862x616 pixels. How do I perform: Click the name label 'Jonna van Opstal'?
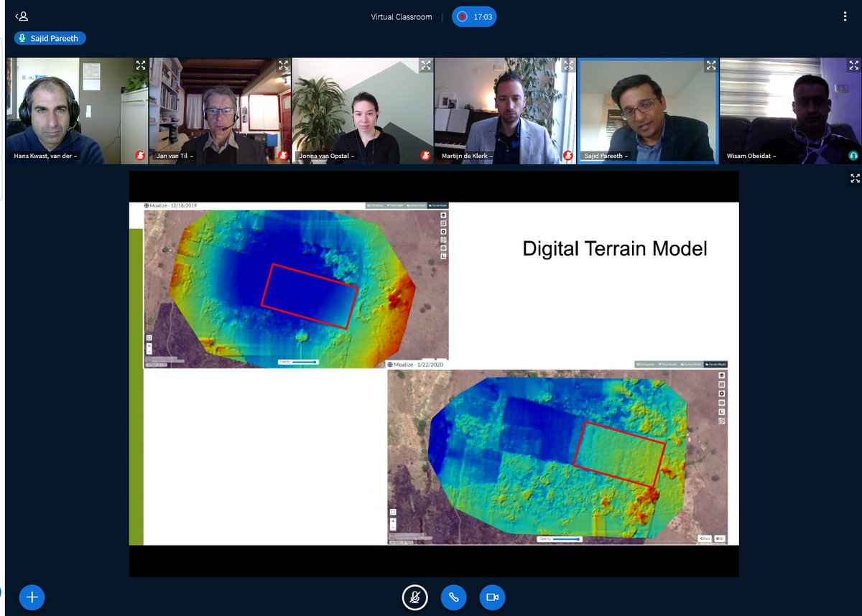pyautogui.click(x=326, y=156)
